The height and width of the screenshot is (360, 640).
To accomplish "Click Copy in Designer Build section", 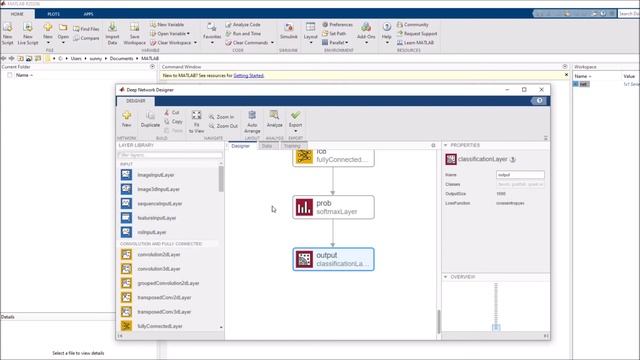I will (x=173, y=121).
